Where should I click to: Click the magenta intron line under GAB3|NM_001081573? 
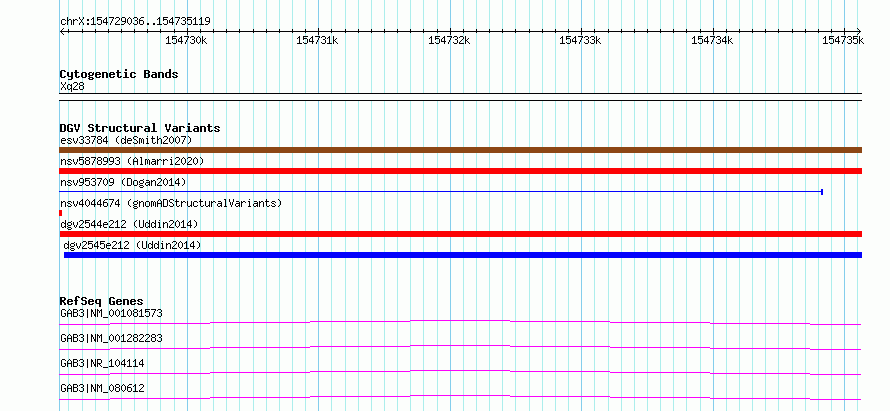[x=460, y=322]
